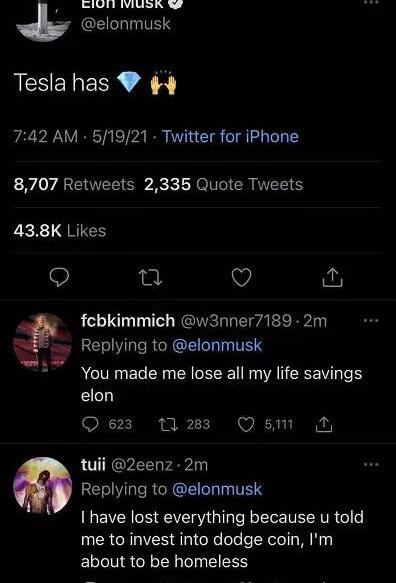
Task: View fcbkimmich's profile avatar
Action: pos(43,342)
